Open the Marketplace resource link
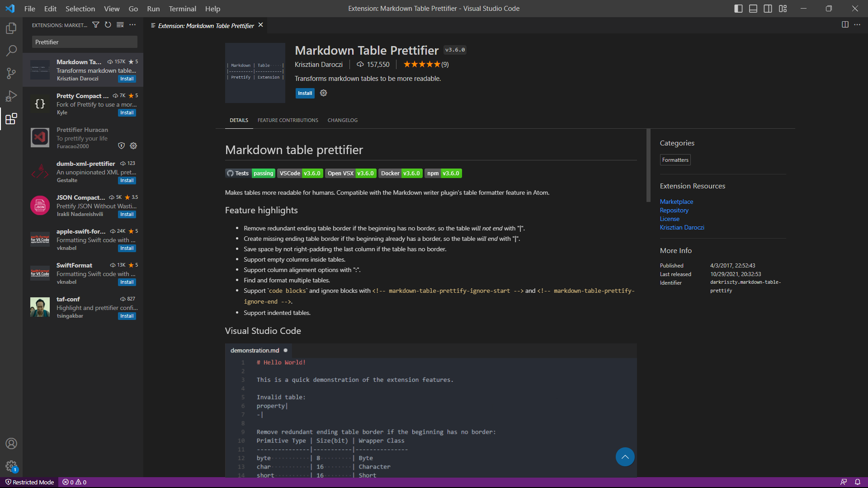The image size is (868, 488). click(x=676, y=202)
